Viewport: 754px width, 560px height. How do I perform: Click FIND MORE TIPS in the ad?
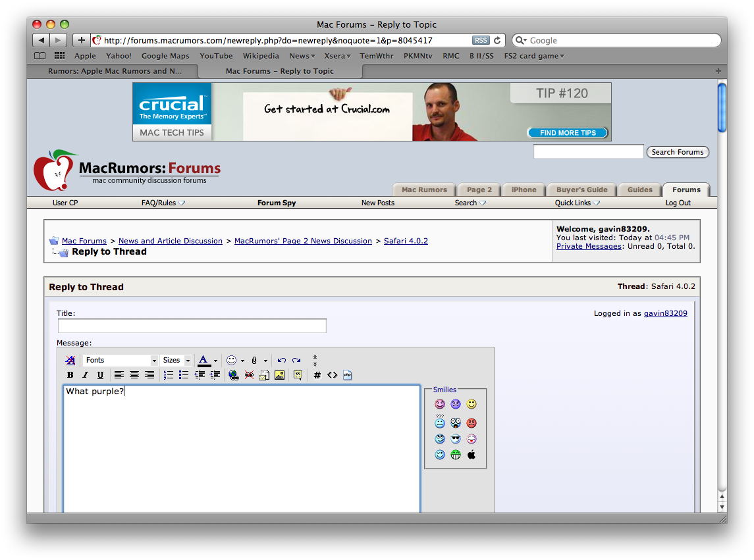pos(568,133)
